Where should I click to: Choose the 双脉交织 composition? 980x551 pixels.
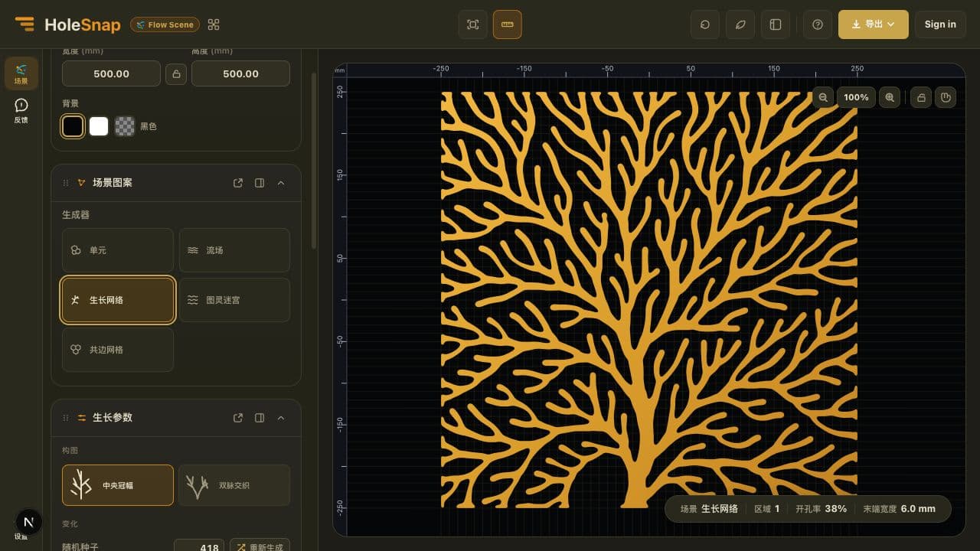pyautogui.click(x=234, y=485)
